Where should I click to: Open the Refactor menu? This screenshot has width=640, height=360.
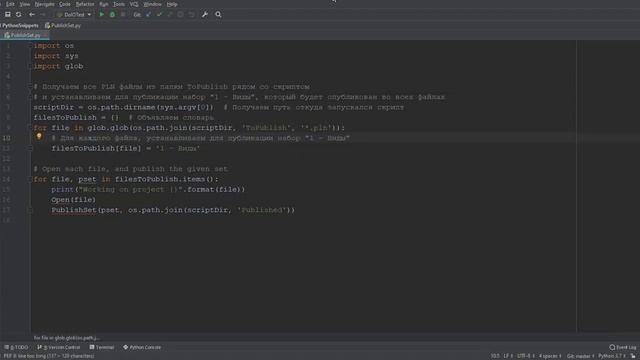(x=85, y=4)
